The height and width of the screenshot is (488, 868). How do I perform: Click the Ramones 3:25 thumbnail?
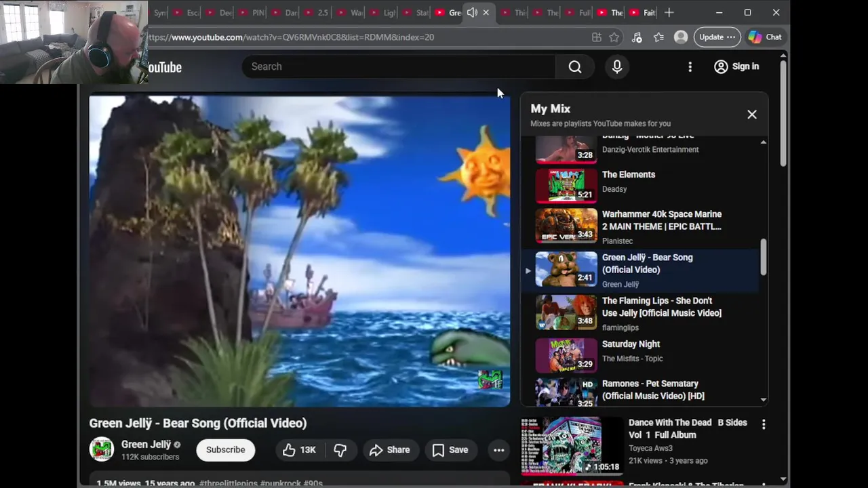pyautogui.click(x=566, y=392)
